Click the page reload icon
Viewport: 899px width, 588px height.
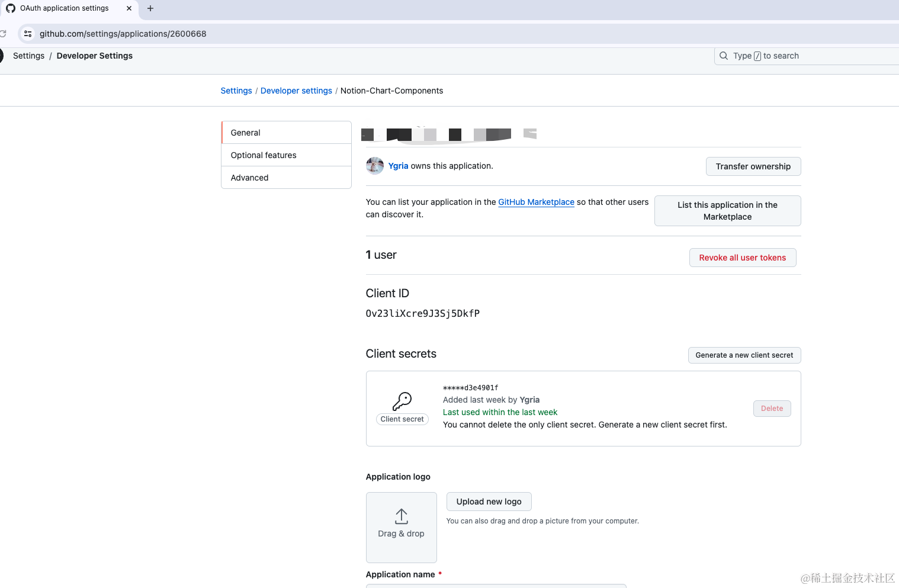click(4, 34)
